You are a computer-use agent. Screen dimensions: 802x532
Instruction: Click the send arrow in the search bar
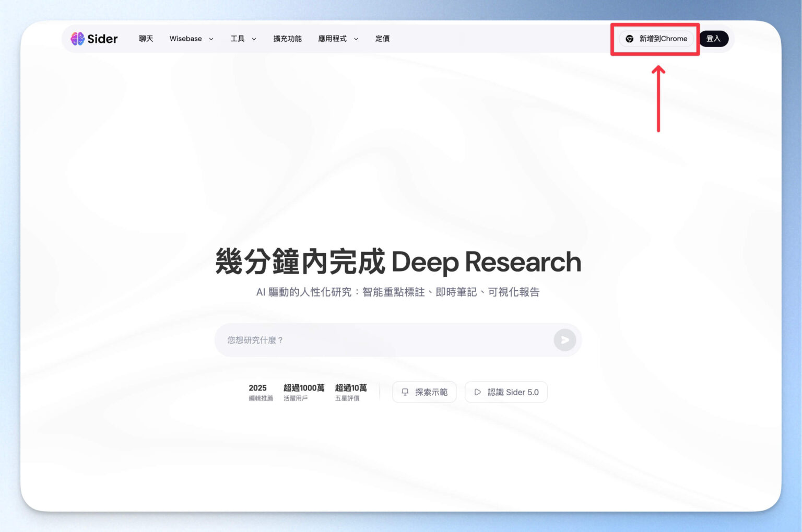pyautogui.click(x=564, y=339)
